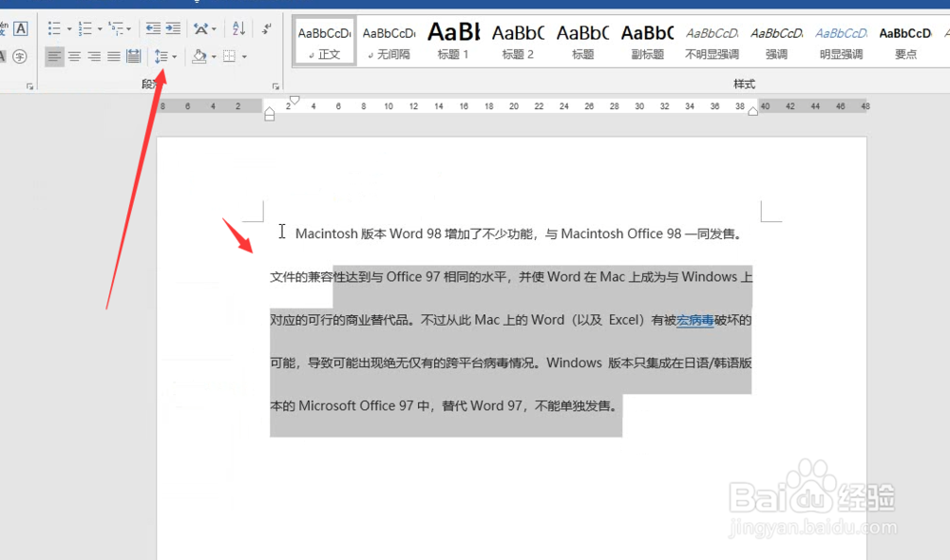This screenshot has width=950, height=560.
Task: Click the phonetic guide icon
Action: coord(4,28)
